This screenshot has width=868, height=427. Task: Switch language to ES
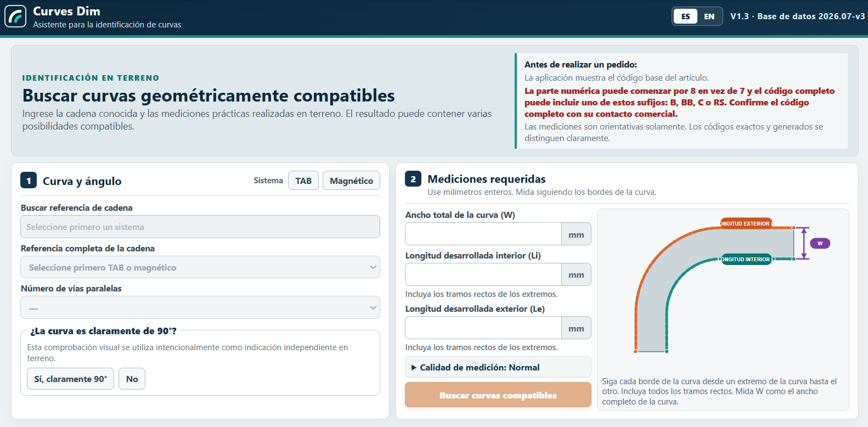point(686,16)
